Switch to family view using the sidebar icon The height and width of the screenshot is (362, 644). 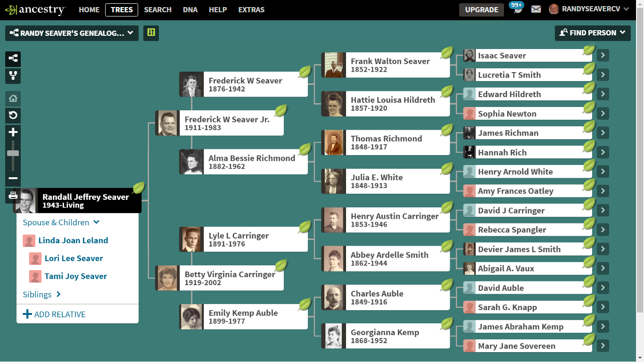click(x=13, y=76)
